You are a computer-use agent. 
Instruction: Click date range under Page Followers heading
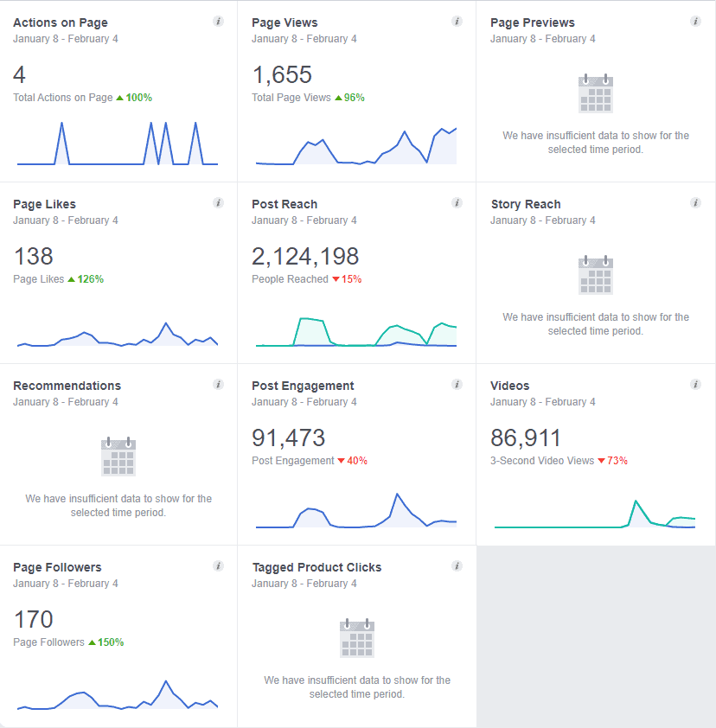66,583
